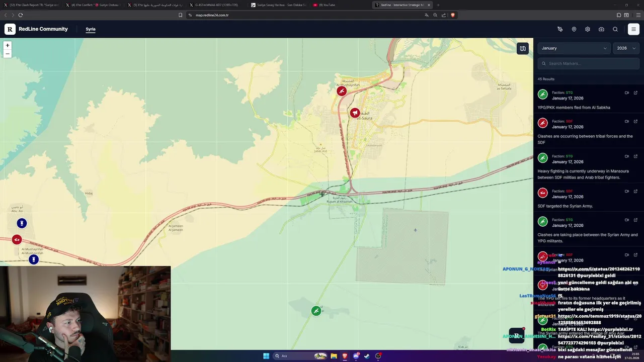Screen dimensions: 644x362
Task: Click 'YPG/PKK members fled from Al Sabkha' text
Action: (574, 108)
